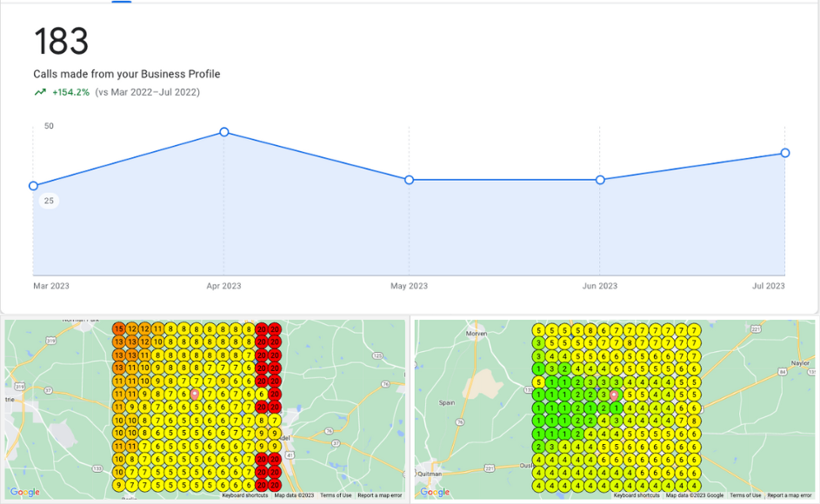Click the pink location pin on right map
Viewport: 820px width, 504px height.
tap(614, 395)
